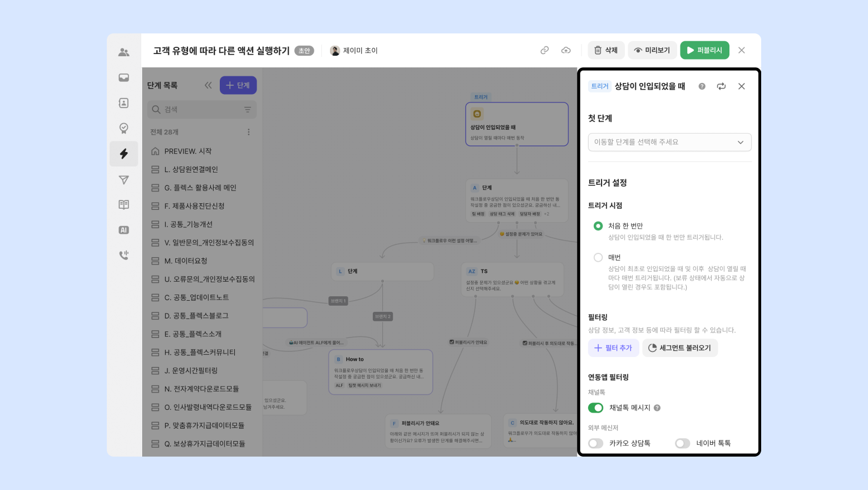
Task: Open the open-book documents sidebar icon
Action: [x=124, y=204]
